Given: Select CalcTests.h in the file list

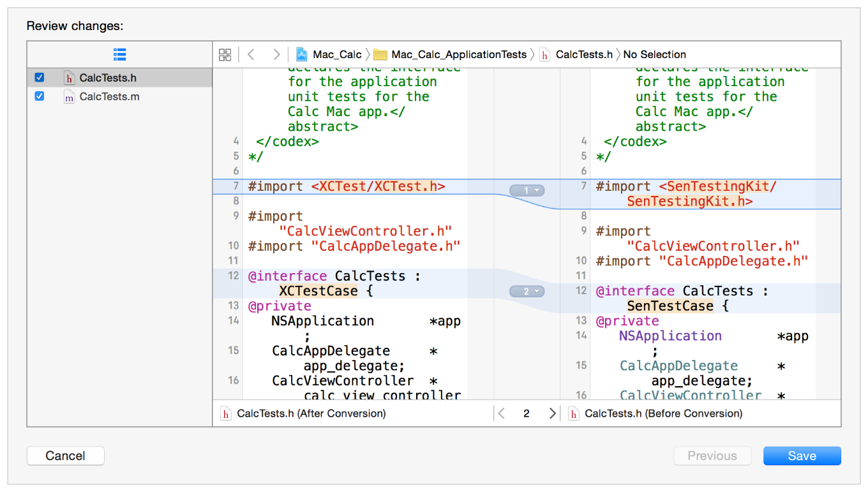Looking at the screenshot, I should click(108, 78).
